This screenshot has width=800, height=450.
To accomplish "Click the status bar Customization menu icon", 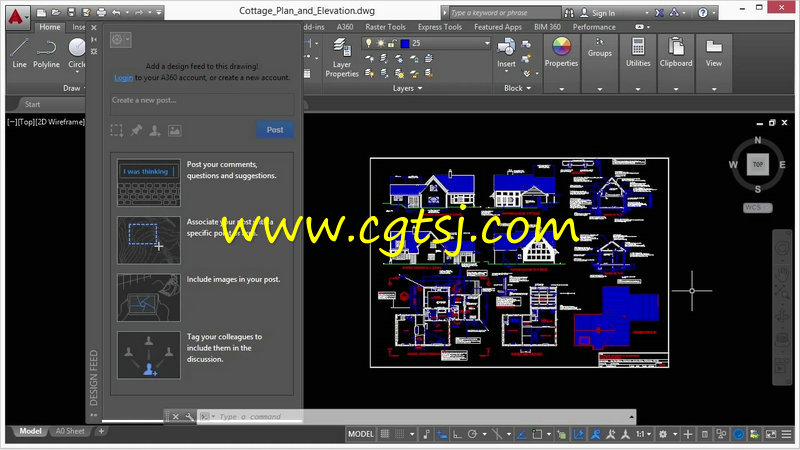I will point(787,434).
